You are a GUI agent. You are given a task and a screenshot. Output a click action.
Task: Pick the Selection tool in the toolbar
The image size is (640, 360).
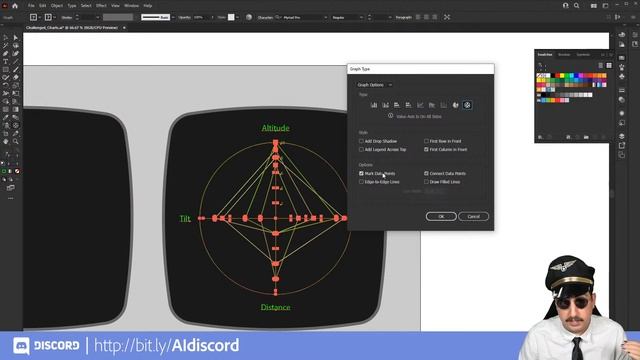(x=6, y=38)
